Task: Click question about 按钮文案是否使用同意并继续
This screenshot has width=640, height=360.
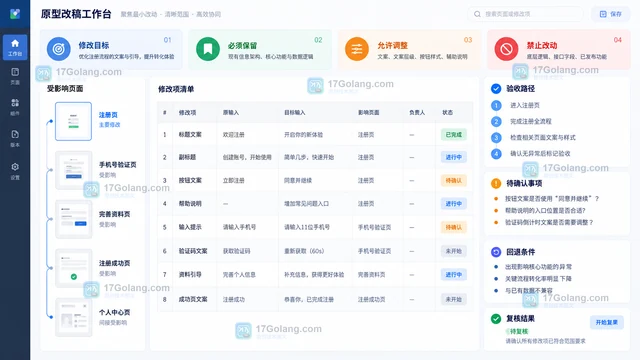Action: tap(552, 198)
